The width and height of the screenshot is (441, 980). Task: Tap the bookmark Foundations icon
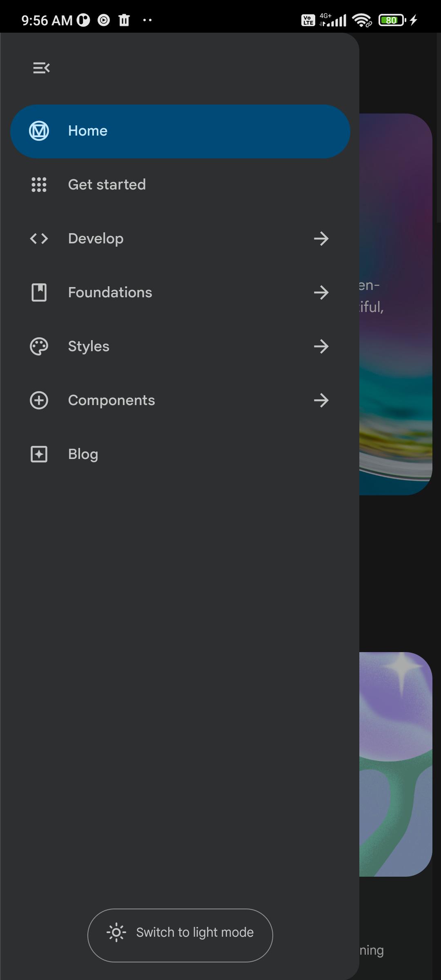(39, 292)
